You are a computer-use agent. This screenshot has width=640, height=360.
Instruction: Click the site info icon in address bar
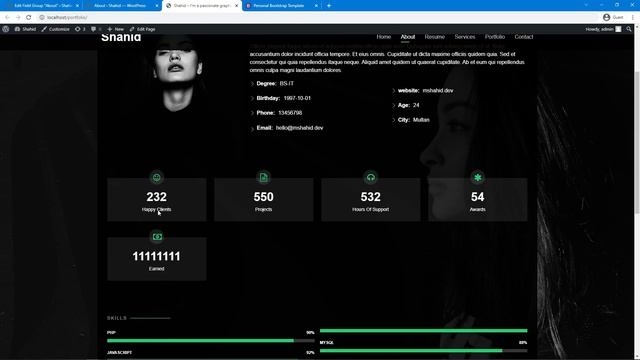(x=42, y=17)
